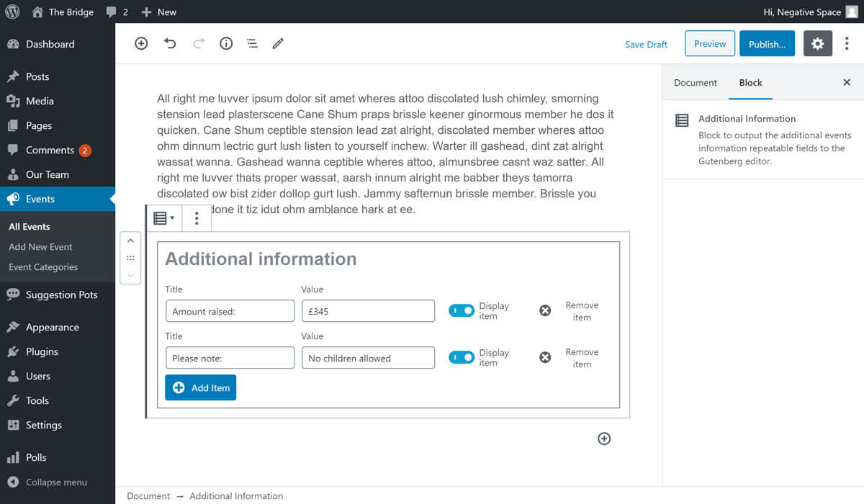This screenshot has width=864, height=504.
Task: Open content structure info icon
Action: [x=226, y=44]
